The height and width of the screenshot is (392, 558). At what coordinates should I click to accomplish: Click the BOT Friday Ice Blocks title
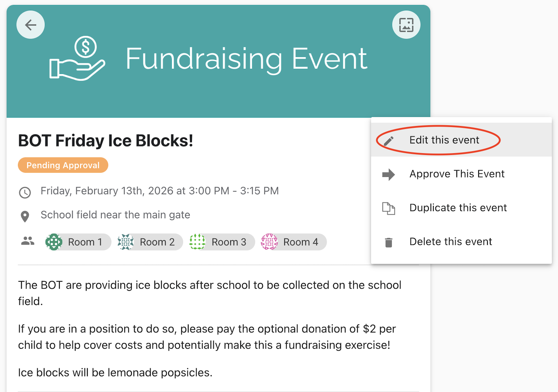[105, 141]
